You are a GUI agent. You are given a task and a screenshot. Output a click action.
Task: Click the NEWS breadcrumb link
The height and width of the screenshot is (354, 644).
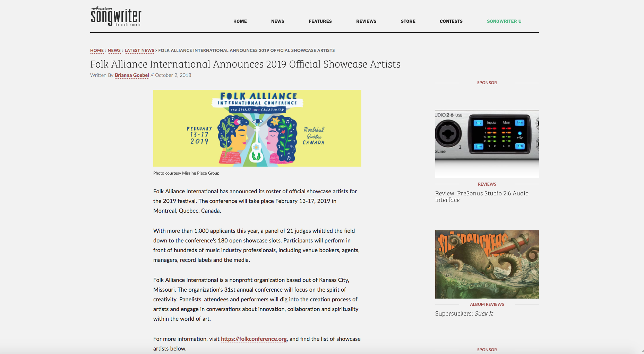click(114, 51)
